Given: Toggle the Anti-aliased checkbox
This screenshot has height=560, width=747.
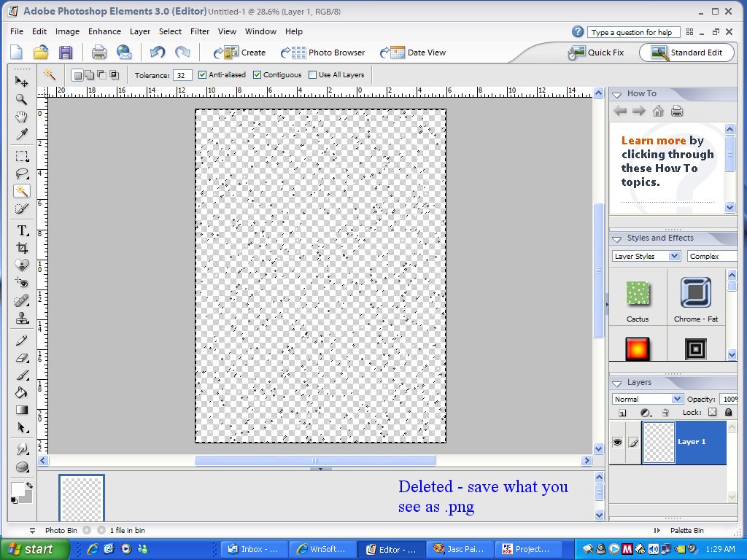Looking at the screenshot, I should coord(203,75).
